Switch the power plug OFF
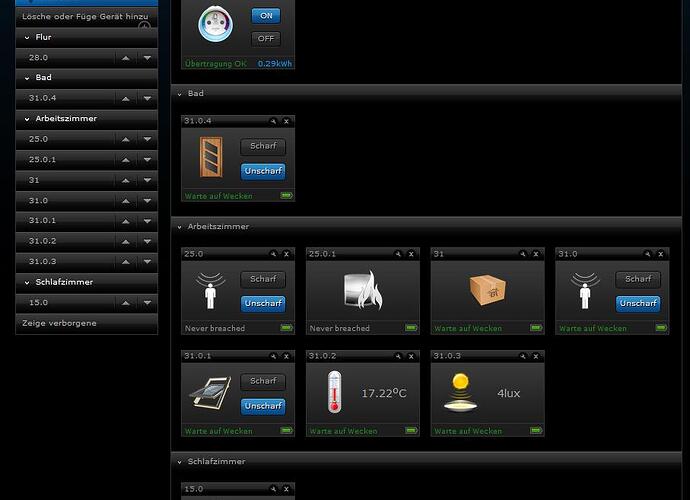The width and height of the screenshot is (690, 500). 265,39
